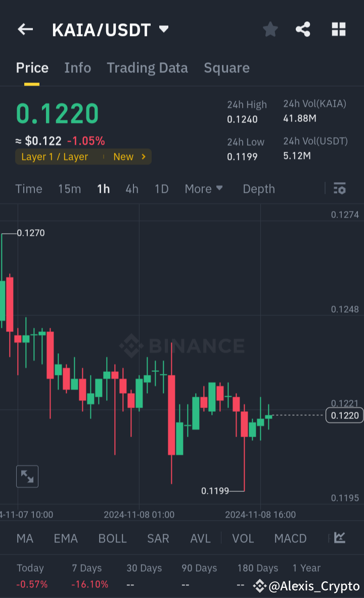Select the Info tab
Image resolution: width=364 pixels, height=598 pixels.
click(77, 67)
